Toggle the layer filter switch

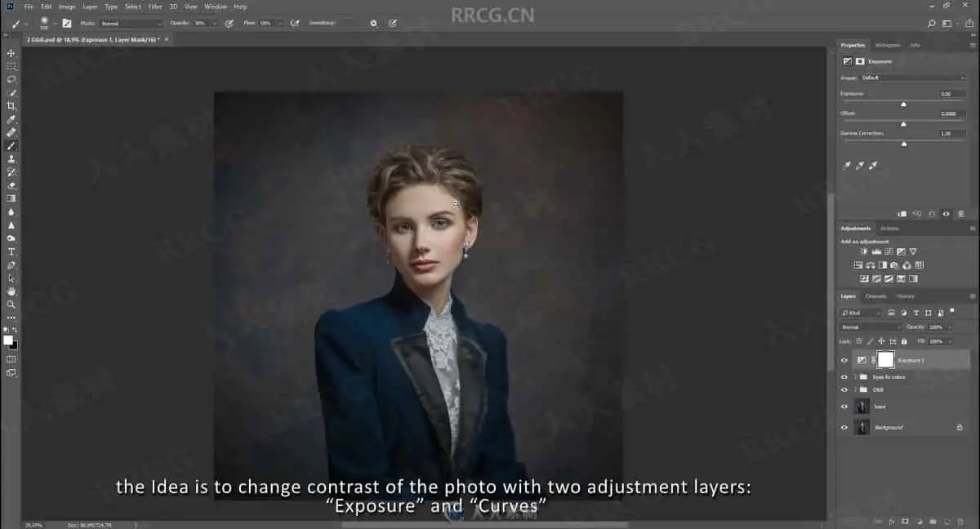(x=951, y=312)
